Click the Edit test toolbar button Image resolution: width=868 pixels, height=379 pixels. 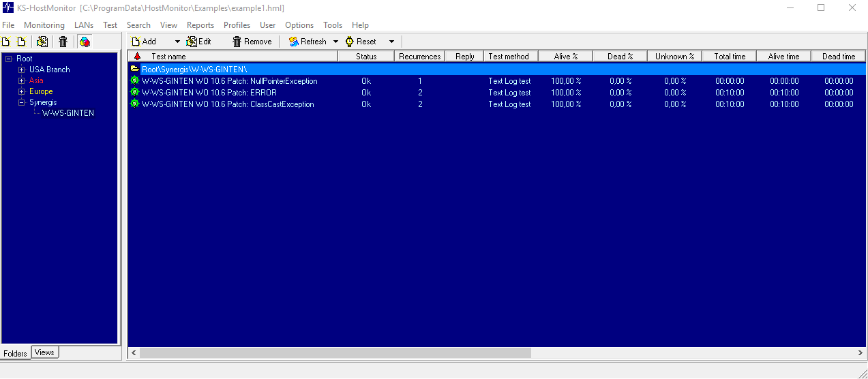point(198,42)
